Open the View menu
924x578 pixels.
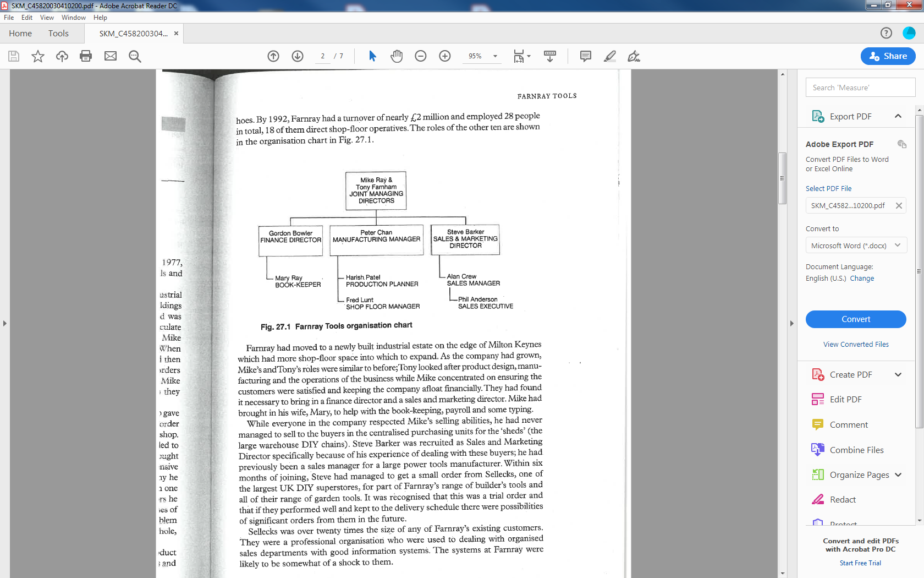point(47,17)
